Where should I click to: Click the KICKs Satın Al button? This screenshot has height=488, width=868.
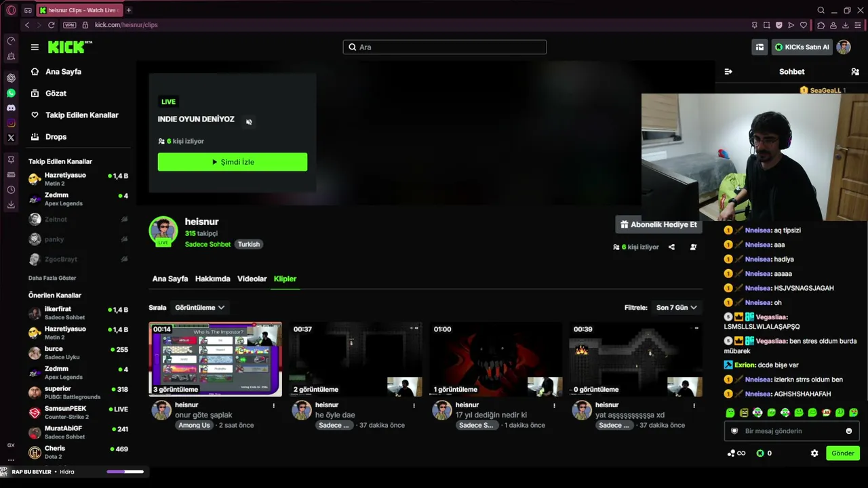point(802,47)
